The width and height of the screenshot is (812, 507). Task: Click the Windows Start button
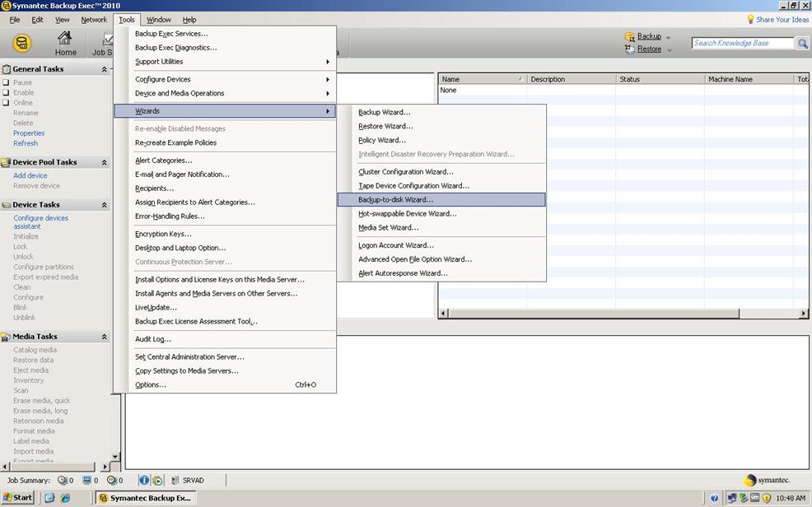(x=17, y=498)
